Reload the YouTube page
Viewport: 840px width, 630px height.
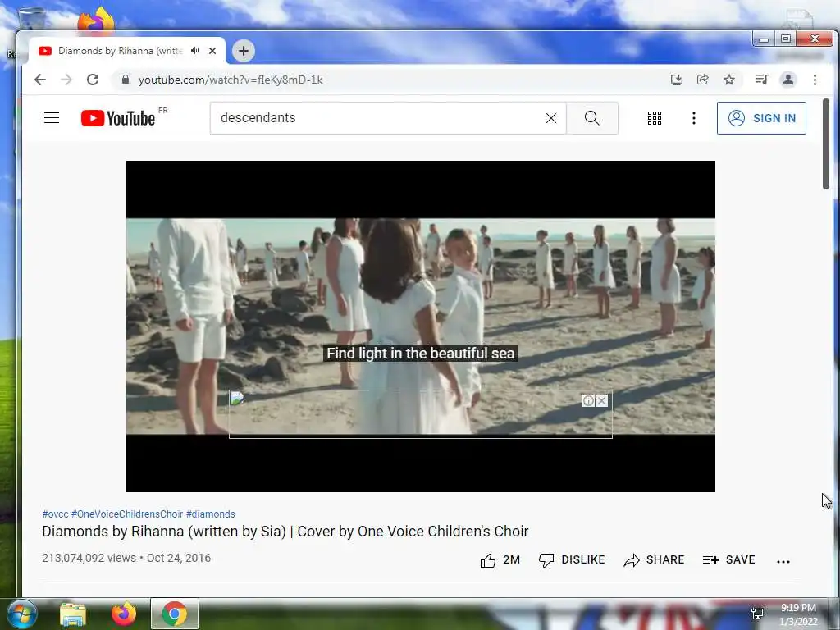(93, 80)
